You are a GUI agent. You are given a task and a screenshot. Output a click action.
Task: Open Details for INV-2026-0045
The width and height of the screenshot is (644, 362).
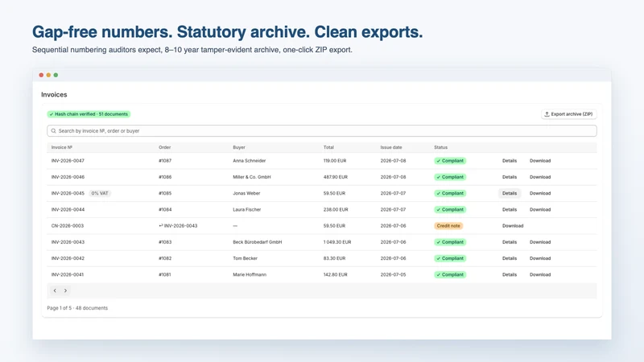pos(510,193)
